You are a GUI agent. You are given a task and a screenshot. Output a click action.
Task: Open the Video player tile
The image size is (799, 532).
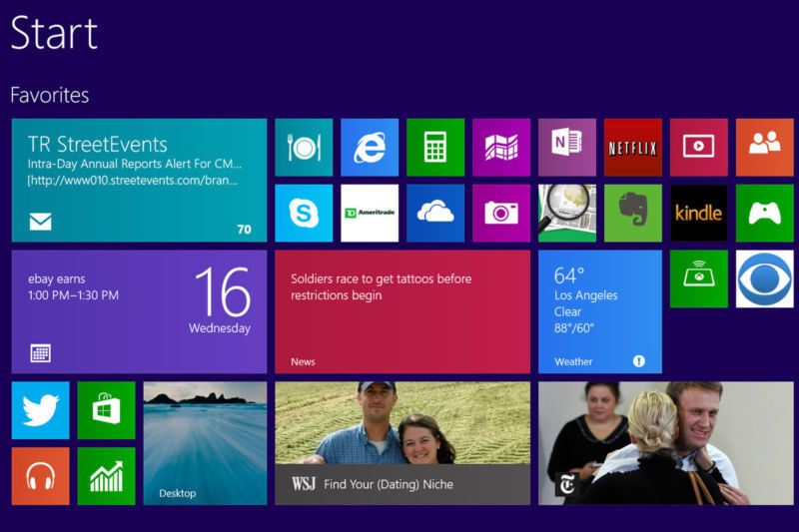click(x=698, y=147)
